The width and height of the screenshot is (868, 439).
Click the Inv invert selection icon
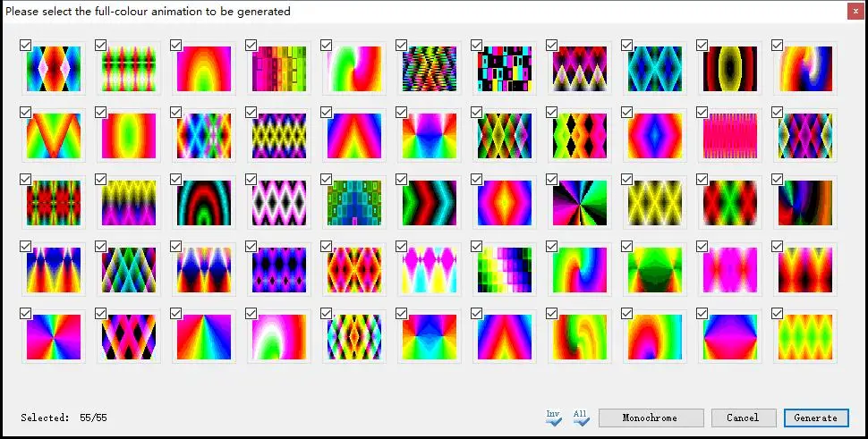tap(553, 418)
